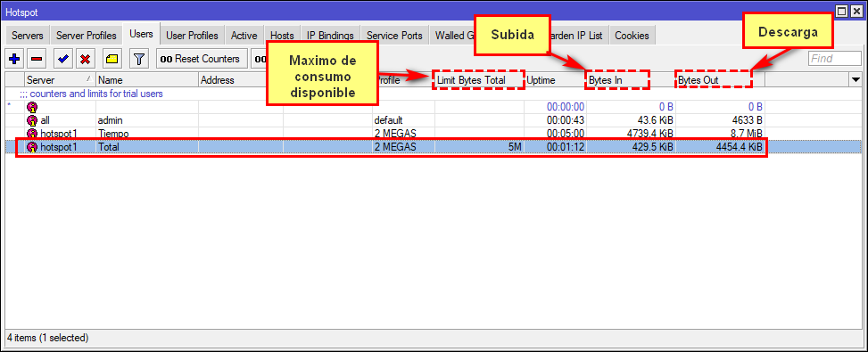Click the '00:00:43' uptime cell
Screen dimensions: 868x352
point(555,120)
